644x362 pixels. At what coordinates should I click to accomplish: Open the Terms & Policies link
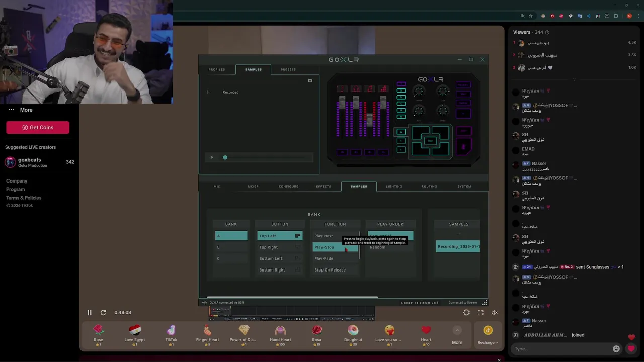point(24,198)
